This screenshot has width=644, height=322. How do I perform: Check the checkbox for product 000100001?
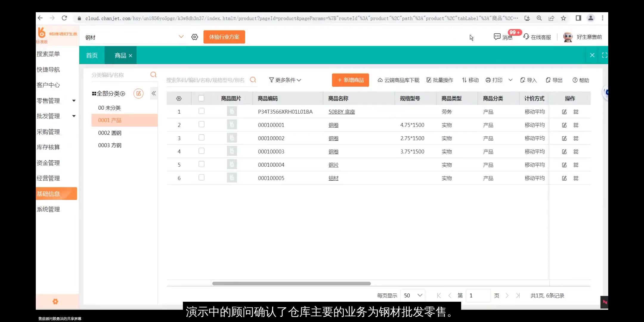(x=202, y=125)
